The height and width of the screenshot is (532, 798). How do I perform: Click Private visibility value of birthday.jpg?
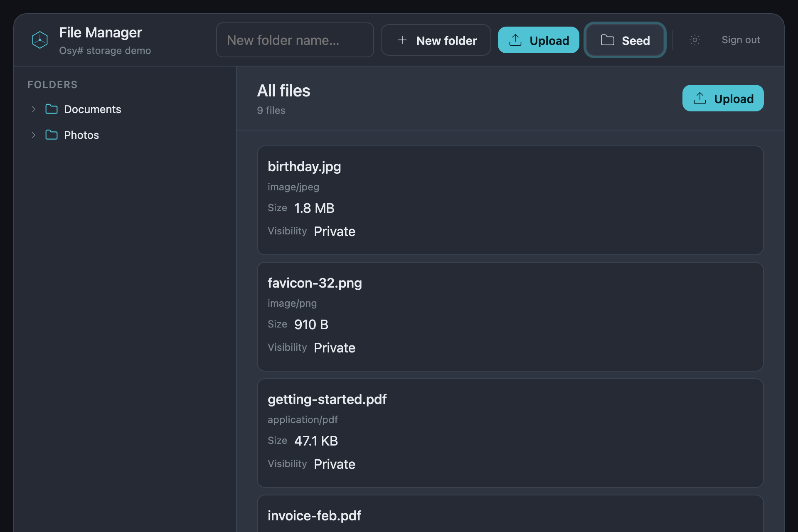pyautogui.click(x=335, y=232)
